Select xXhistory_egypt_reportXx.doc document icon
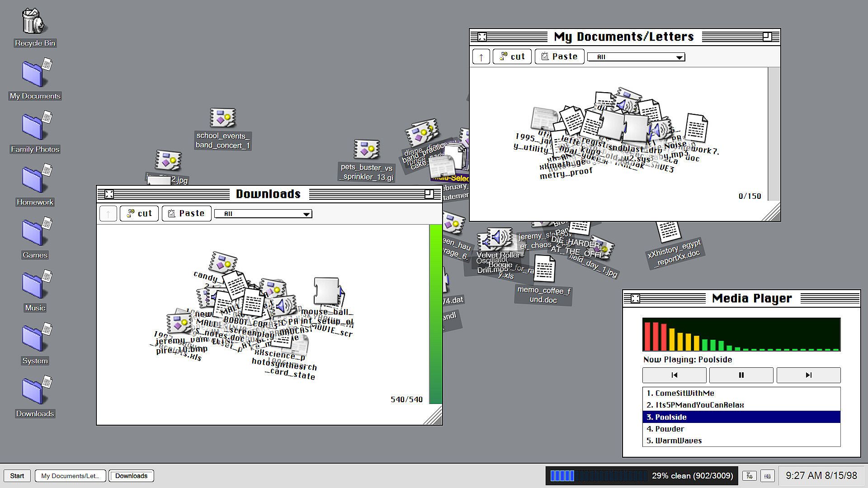This screenshot has width=868, height=488. pos(668,230)
